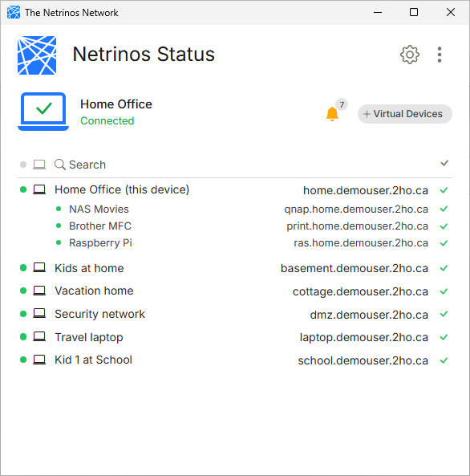Click the green status dot for Security network
Screen dimensions: 470x476
(x=23, y=314)
